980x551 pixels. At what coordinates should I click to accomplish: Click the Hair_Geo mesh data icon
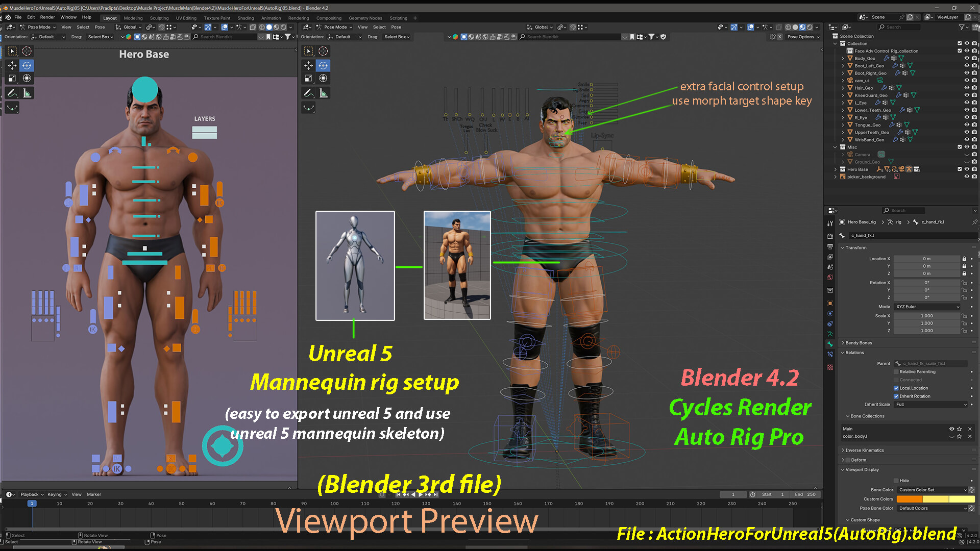(x=898, y=88)
